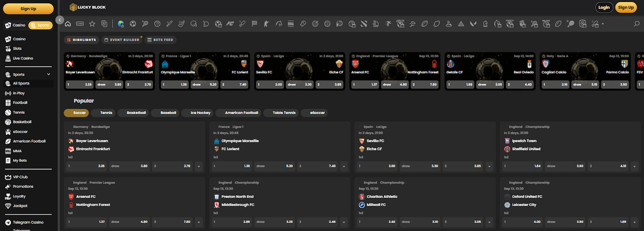Expand markets for Olympique Marseille match card
The image size is (644, 231).
point(345,166)
